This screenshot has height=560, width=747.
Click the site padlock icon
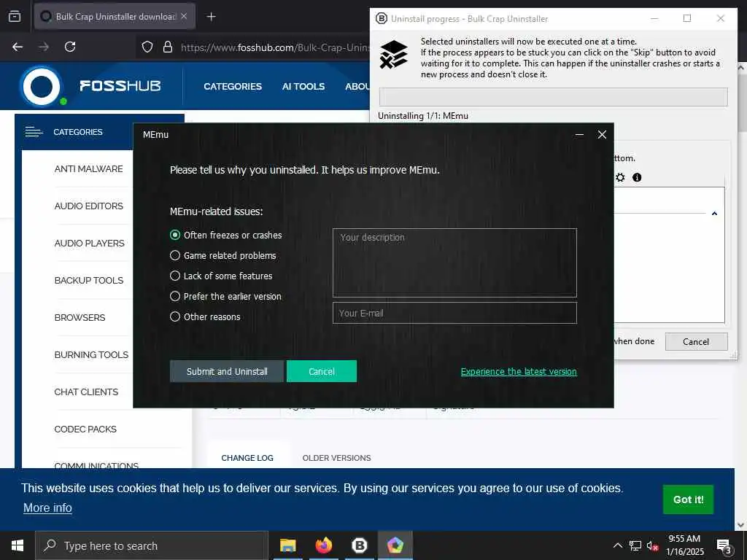coord(168,47)
